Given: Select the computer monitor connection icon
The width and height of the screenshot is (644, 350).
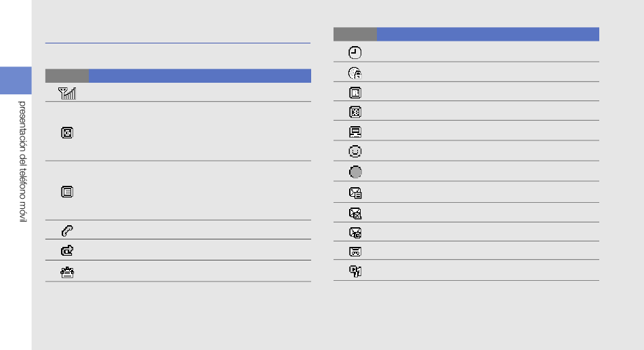Looking at the screenshot, I should 355,132.
